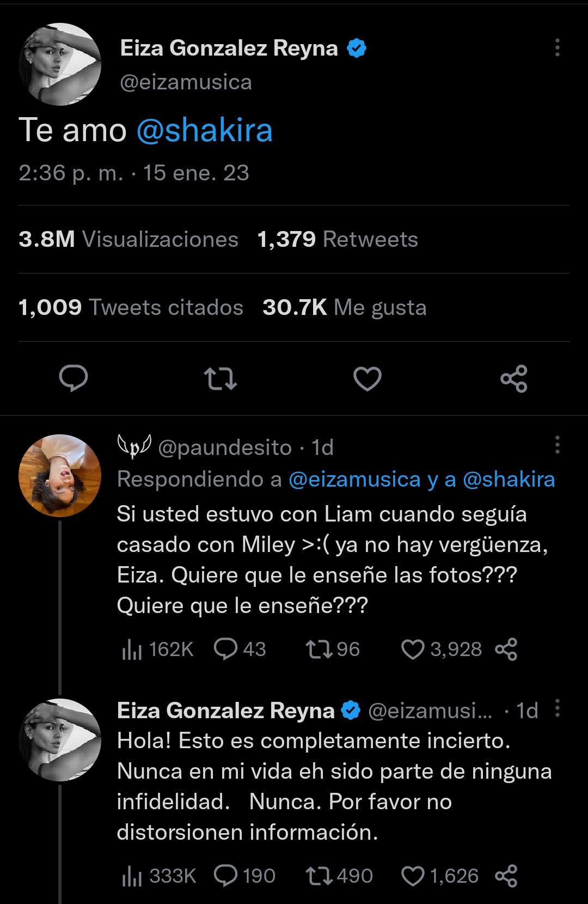
Task: View the 1,379 Retweets list
Action: tap(338, 239)
